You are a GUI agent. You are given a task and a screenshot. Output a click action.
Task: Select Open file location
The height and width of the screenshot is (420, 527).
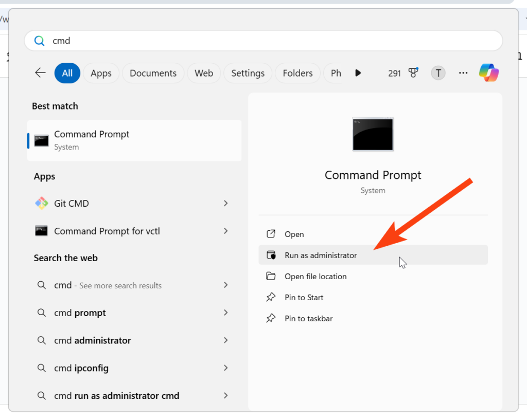315,277
